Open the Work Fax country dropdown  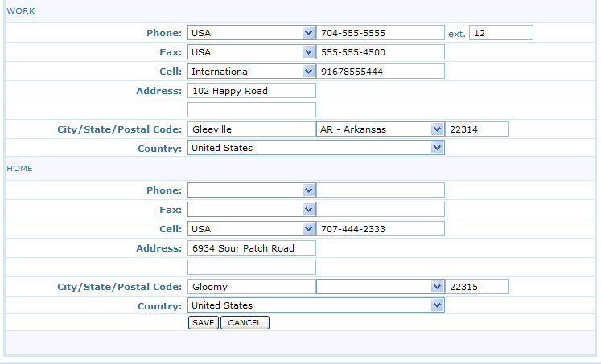[251, 52]
